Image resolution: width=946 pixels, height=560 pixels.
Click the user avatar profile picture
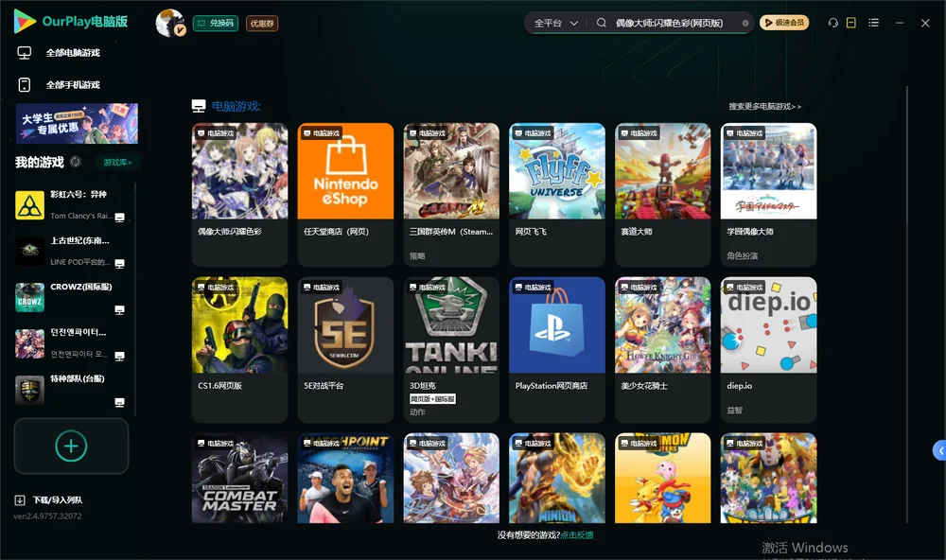(x=169, y=23)
